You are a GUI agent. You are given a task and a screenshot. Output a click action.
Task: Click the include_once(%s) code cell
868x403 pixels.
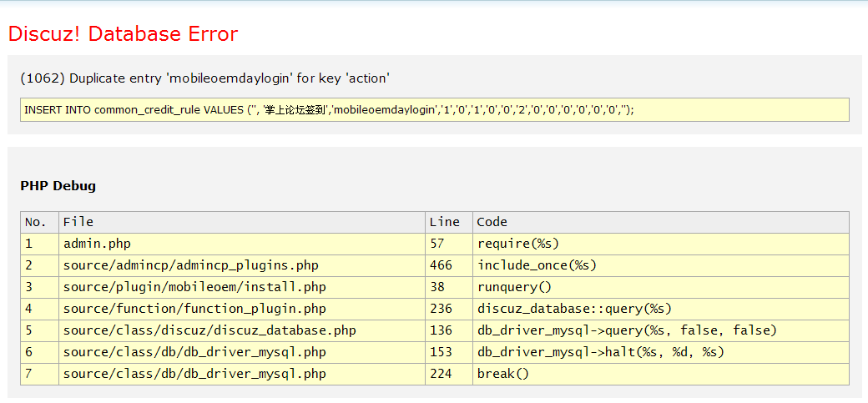(x=661, y=265)
